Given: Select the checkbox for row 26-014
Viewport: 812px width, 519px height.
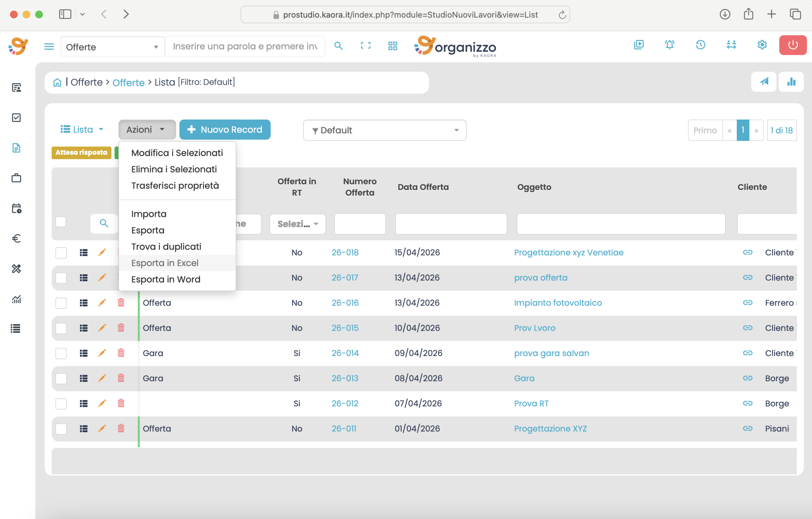Looking at the screenshot, I should (61, 353).
